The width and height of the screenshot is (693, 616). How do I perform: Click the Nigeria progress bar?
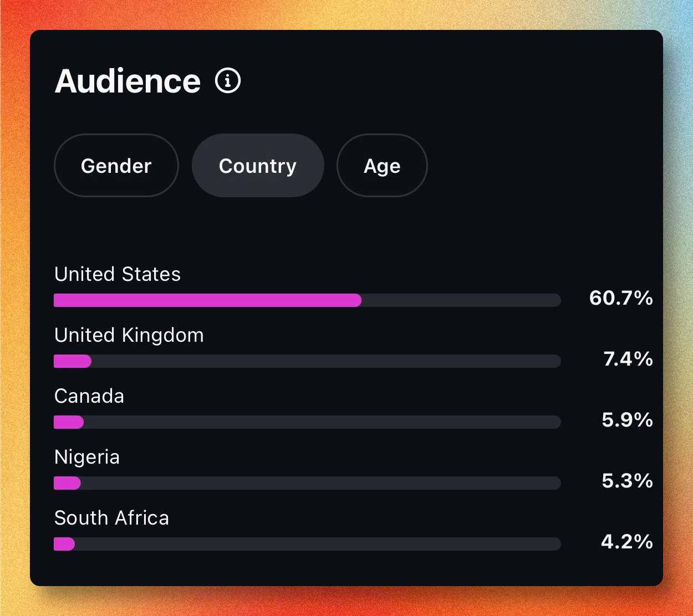click(x=307, y=483)
